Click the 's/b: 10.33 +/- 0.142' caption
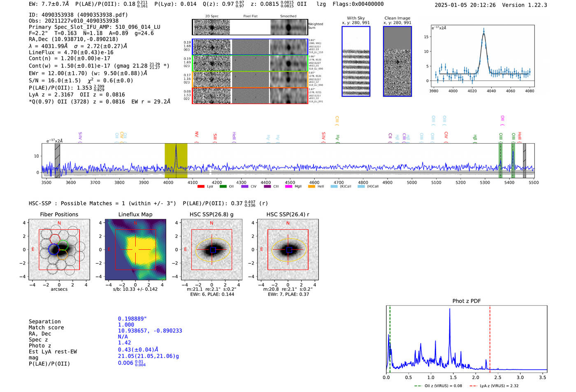576x392 pixels. click(x=135, y=289)
